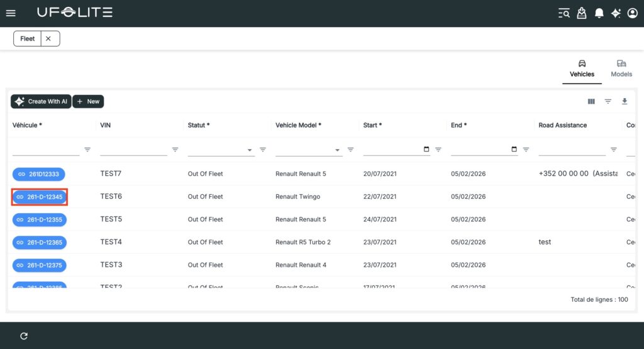
Task: Expand the Vehicle Model filter dropdown
Action: click(x=338, y=150)
